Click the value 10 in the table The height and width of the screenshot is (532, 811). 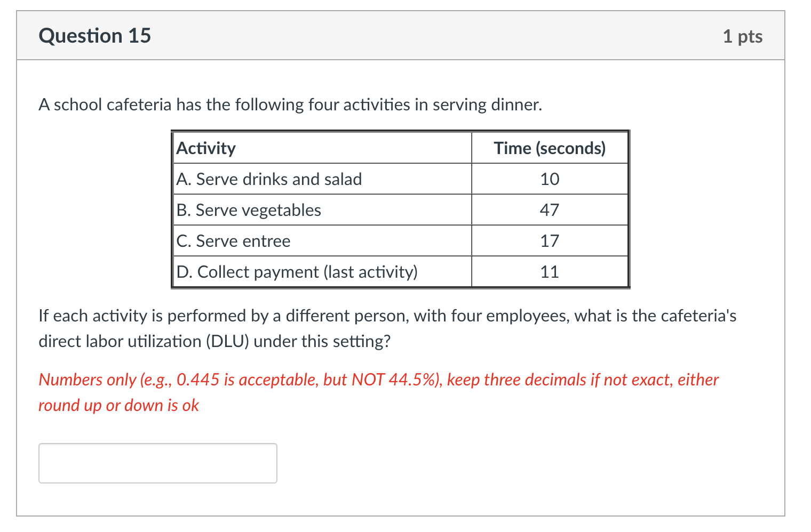[x=550, y=179]
